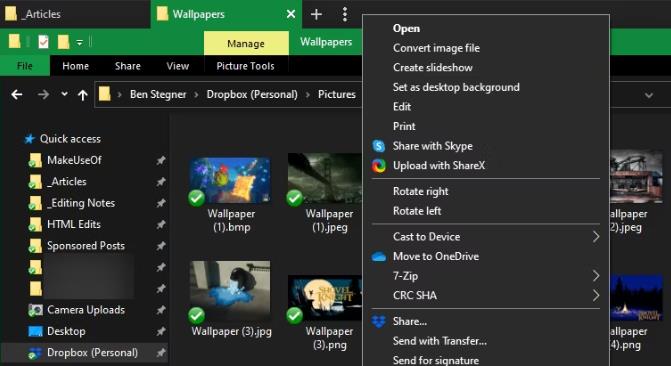Screen dimensions: 671x366
Task: Select Create slideshow menu entry
Action: coord(433,68)
